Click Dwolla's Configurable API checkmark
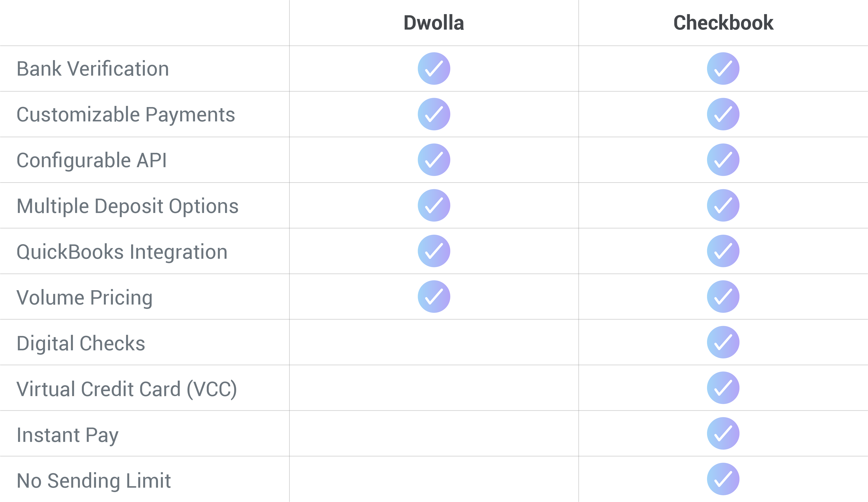 pos(434,160)
